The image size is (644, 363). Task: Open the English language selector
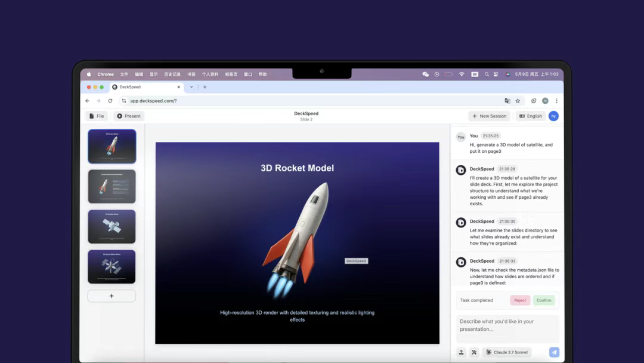531,116
